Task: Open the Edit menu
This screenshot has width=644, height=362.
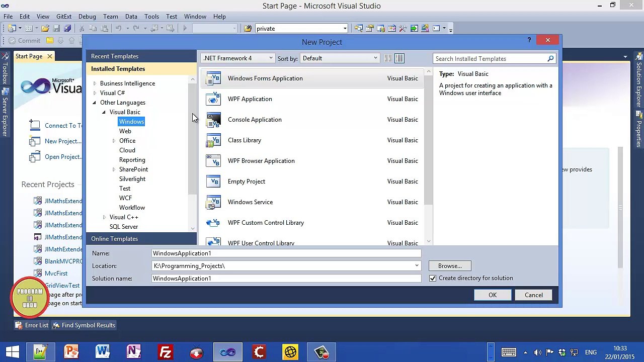Action: pyautogui.click(x=25, y=17)
